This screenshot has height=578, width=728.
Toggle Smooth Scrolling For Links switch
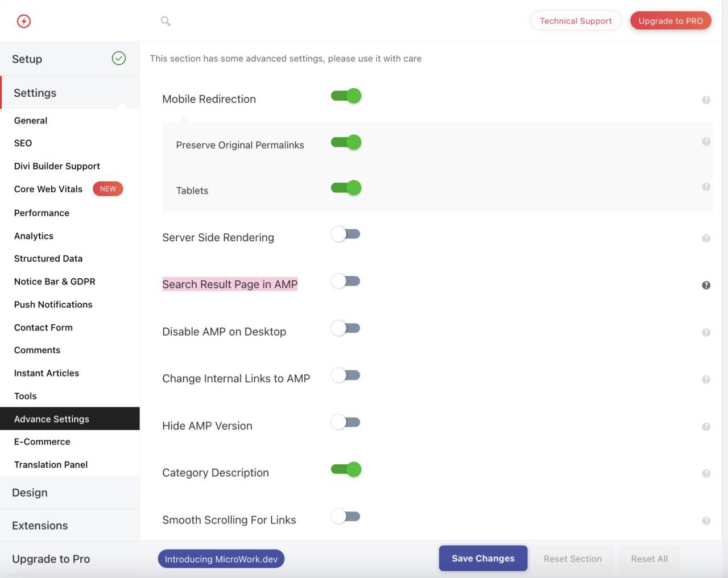point(346,517)
